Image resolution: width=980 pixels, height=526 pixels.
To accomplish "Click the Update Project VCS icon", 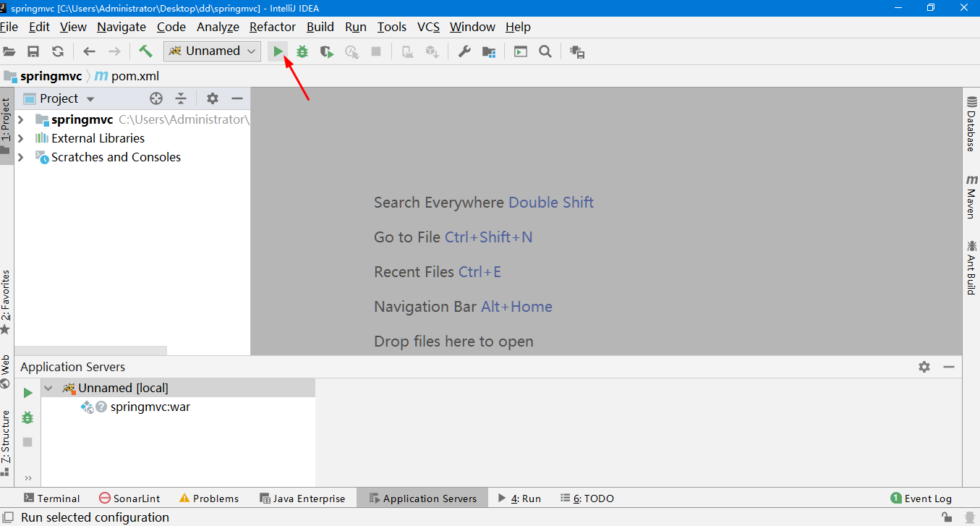I will (x=408, y=51).
